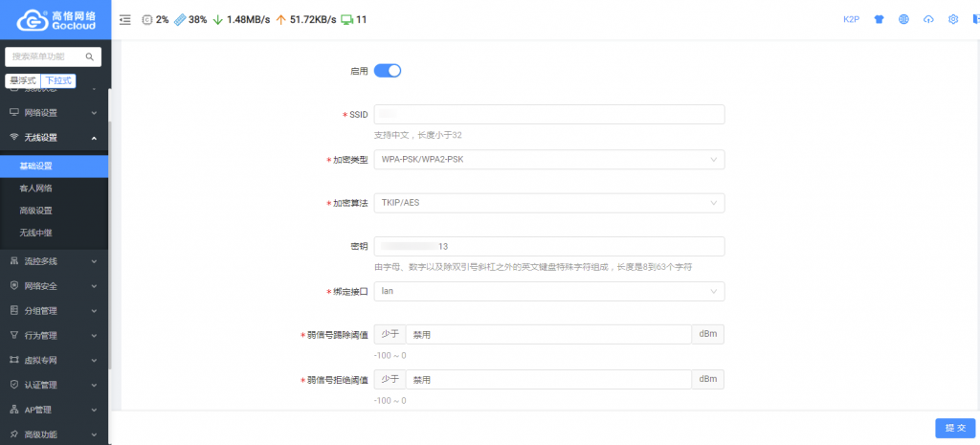Expand the 分组管理 menu chevron
Viewport: 980px width, 445px height.
tap(94, 311)
